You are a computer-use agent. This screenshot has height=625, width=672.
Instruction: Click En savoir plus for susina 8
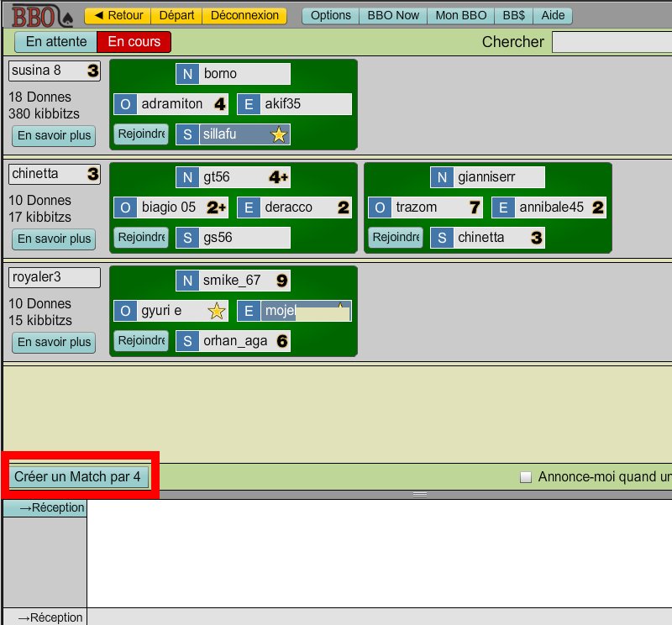point(54,135)
